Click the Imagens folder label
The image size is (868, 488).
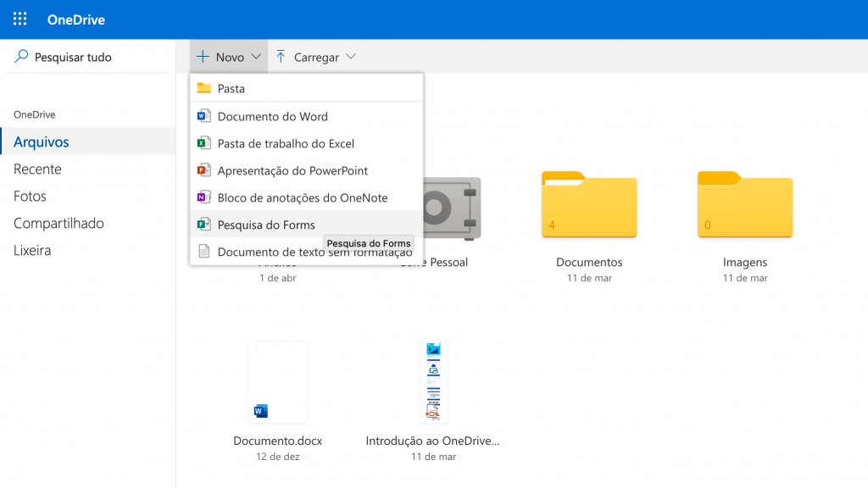(x=745, y=262)
